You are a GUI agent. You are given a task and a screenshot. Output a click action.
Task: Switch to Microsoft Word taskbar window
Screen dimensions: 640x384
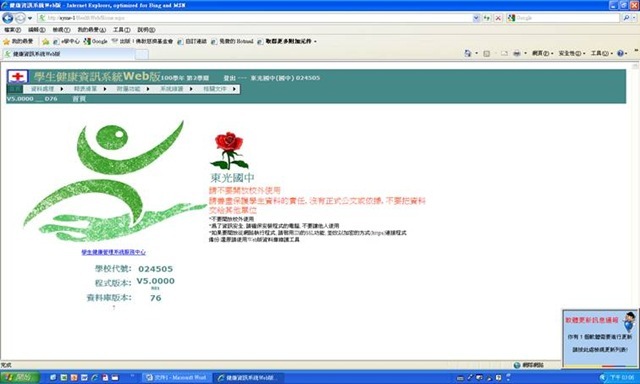[177, 378]
